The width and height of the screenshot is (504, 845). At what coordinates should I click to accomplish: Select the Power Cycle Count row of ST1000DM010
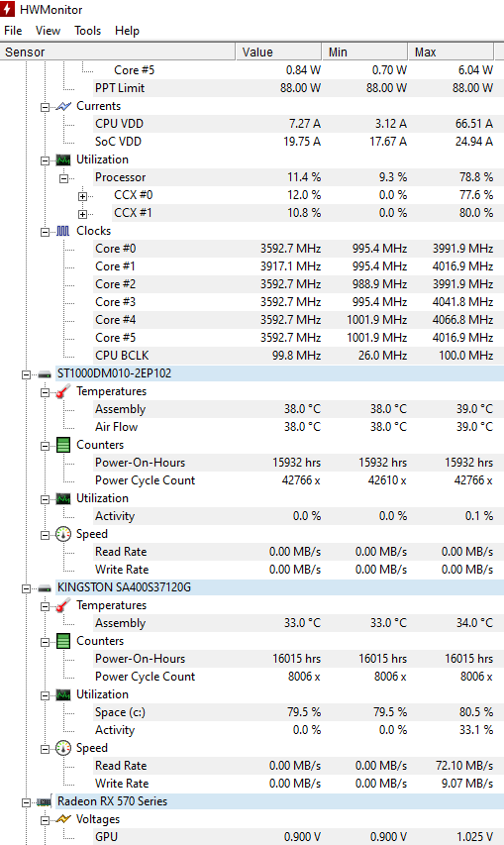pyautogui.click(x=252, y=480)
